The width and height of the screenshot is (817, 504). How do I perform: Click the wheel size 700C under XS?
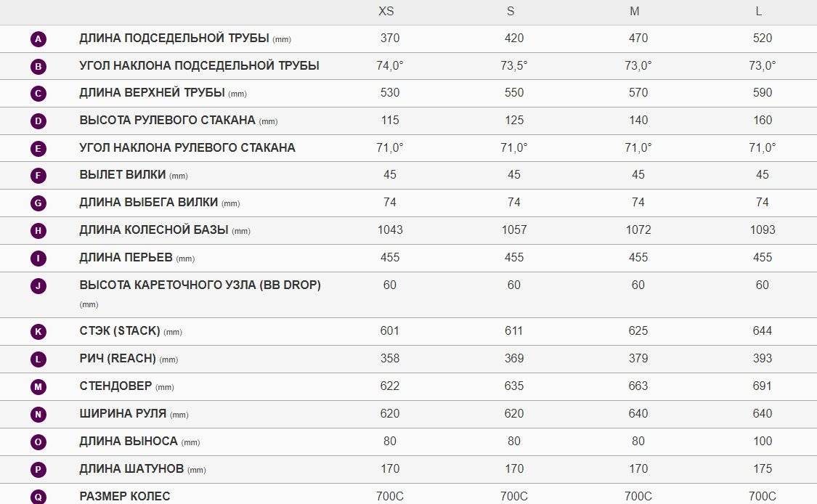[390, 497]
